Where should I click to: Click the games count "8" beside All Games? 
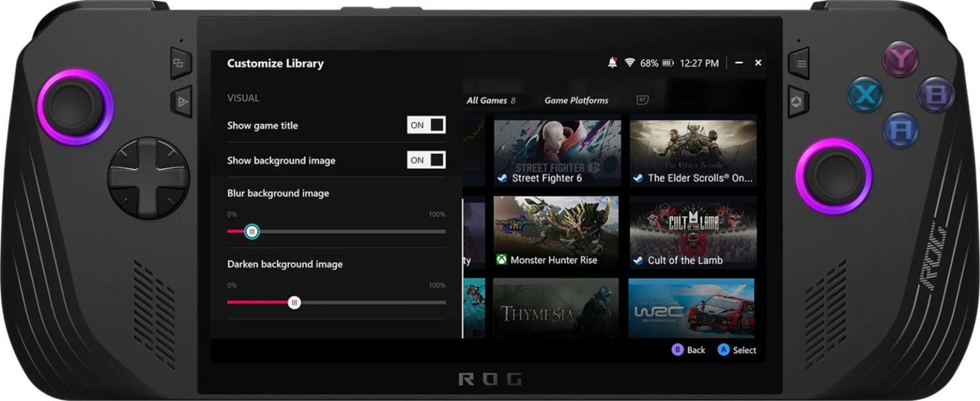pos(513,100)
